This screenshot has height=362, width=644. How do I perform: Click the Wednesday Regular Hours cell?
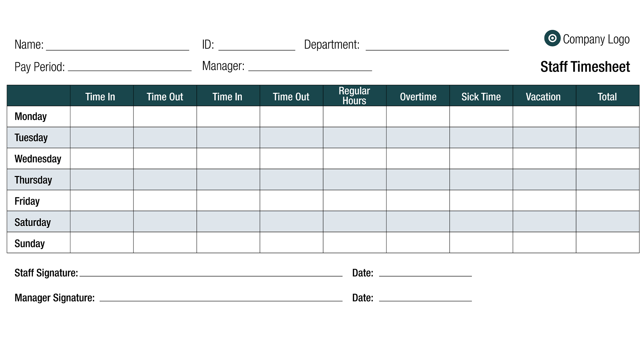pyautogui.click(x=355, y=159)
